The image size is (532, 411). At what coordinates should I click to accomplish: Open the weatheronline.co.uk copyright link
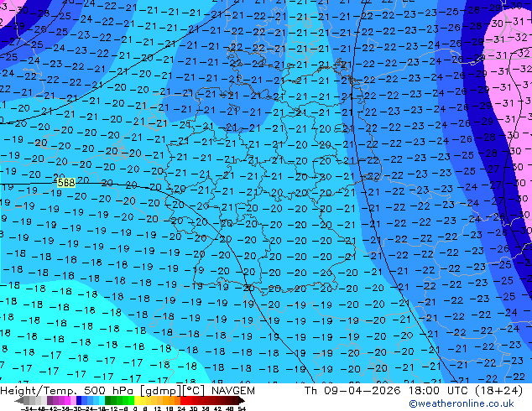(462, 403)
